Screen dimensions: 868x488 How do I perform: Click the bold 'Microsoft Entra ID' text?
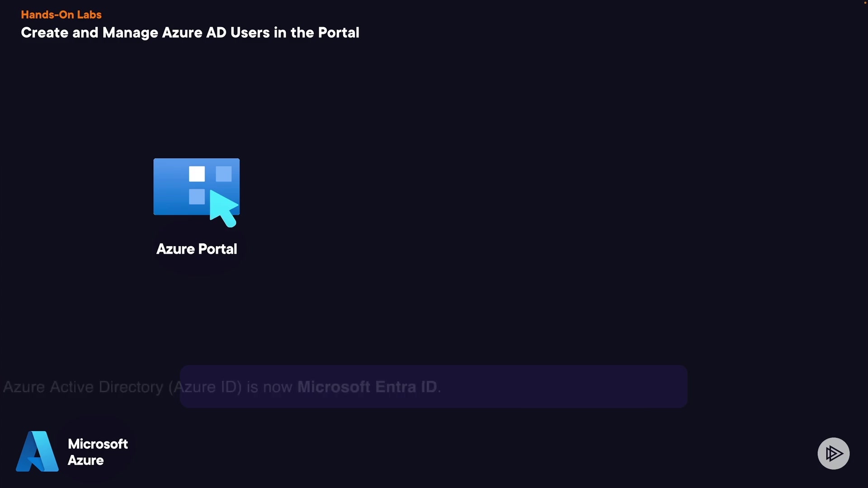(367, 387)
